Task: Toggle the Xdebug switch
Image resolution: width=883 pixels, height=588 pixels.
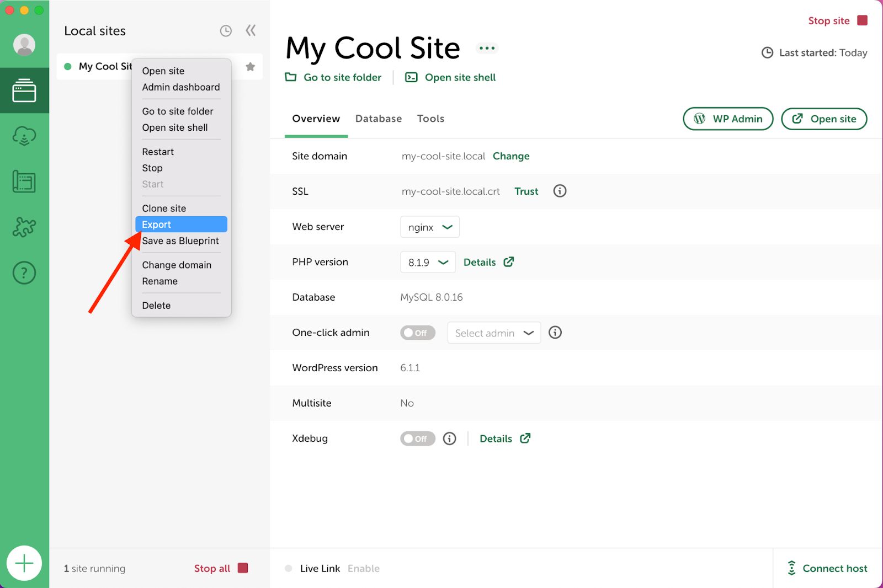Action: coord(418,439)
